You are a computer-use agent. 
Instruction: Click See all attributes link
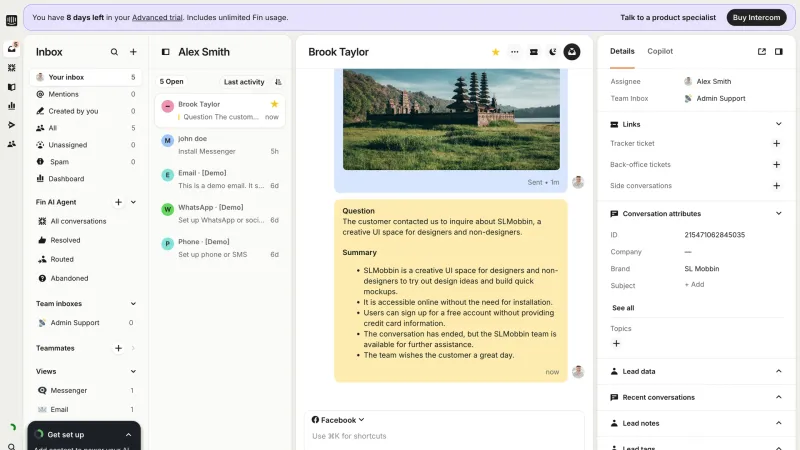[623, 308]
